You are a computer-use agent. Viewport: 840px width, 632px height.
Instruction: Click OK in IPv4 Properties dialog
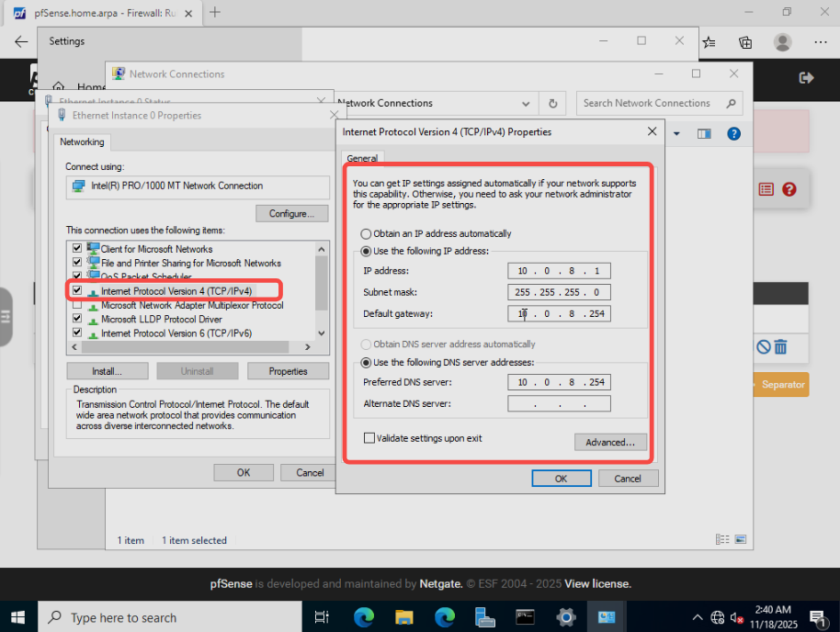point(562,479)
